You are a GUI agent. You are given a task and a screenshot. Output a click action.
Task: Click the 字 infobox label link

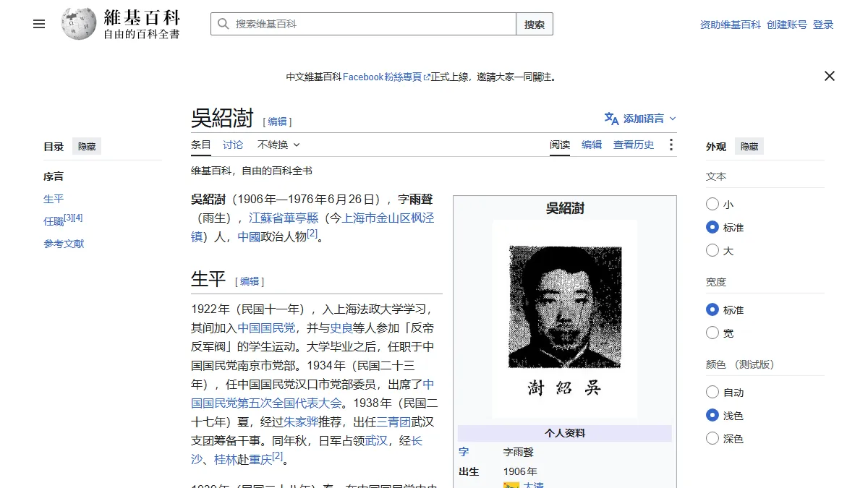(x=464, y=452)
